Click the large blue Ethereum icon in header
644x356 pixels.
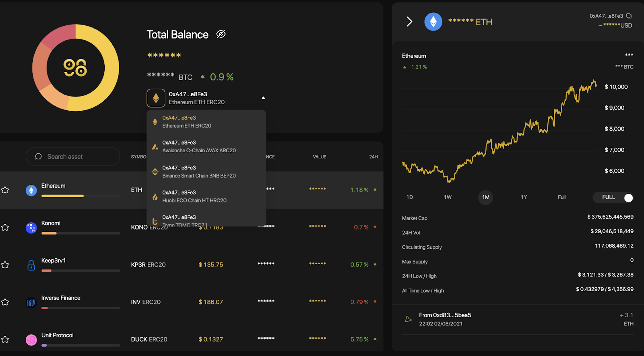coord(433,22)
